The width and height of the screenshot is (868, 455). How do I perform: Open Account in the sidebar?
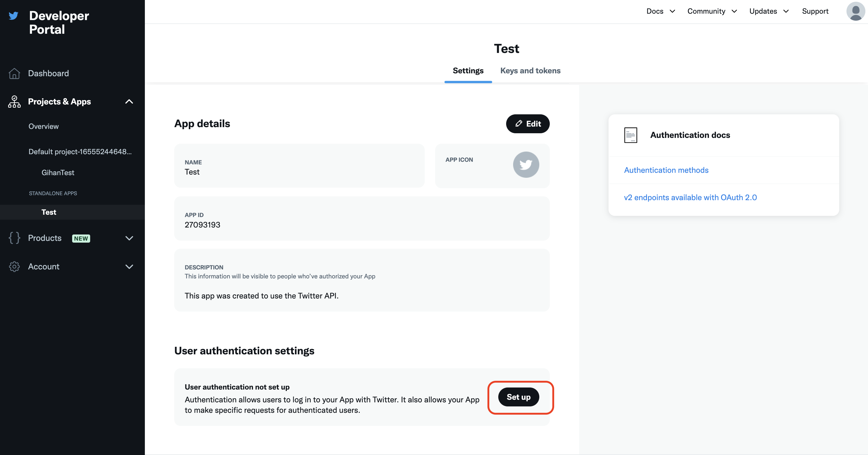tap(44, 266)
